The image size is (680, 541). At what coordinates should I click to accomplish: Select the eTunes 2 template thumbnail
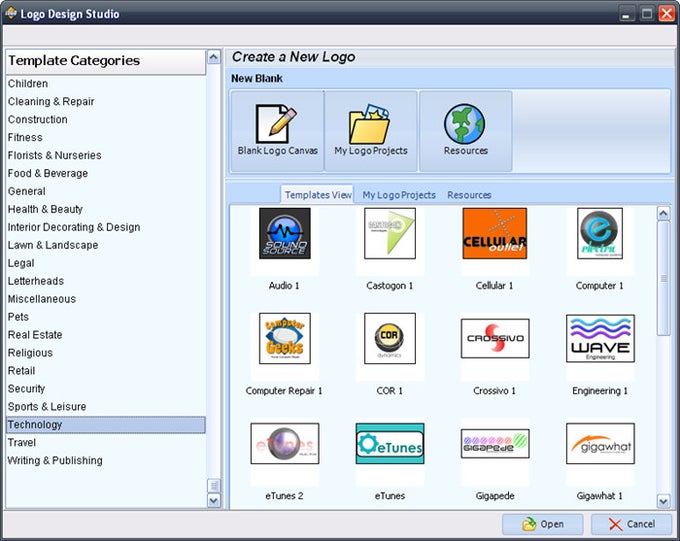[284, 443]
